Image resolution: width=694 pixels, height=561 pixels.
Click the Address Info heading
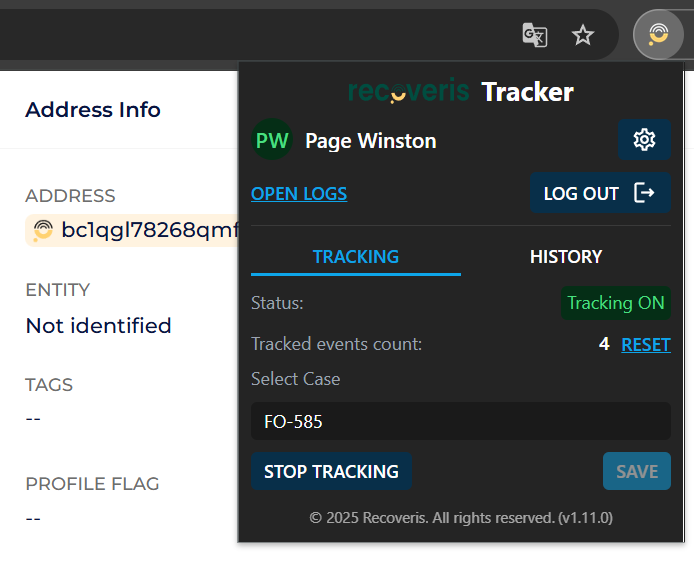pos(93,110)
